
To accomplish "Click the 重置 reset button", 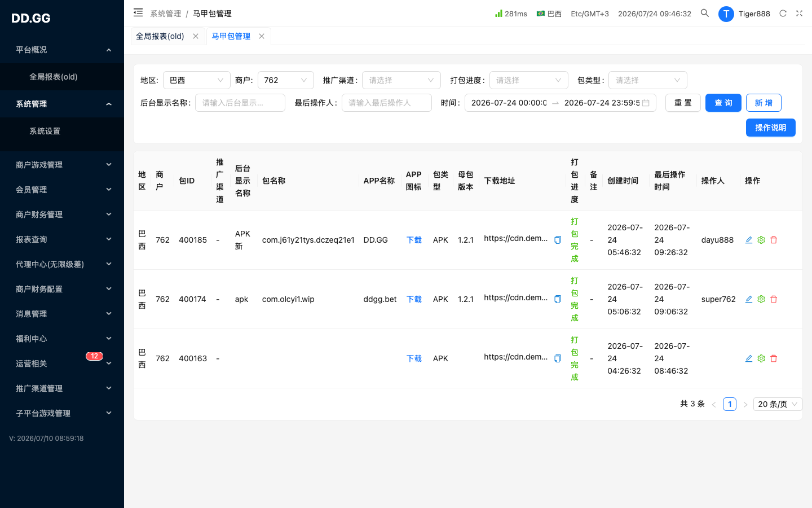I will pos(683,103).
